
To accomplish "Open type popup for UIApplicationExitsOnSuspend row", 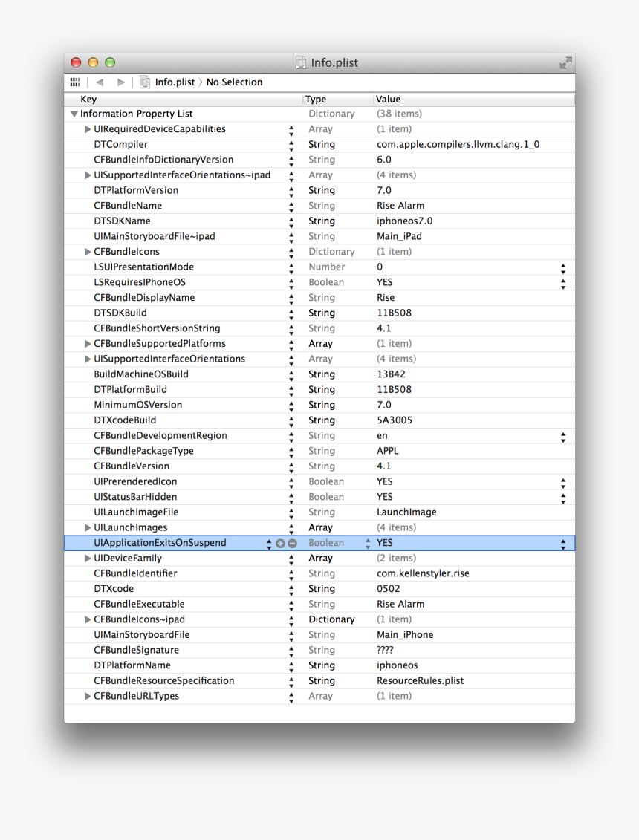I will pyautogui.click(x=368, y=544).
